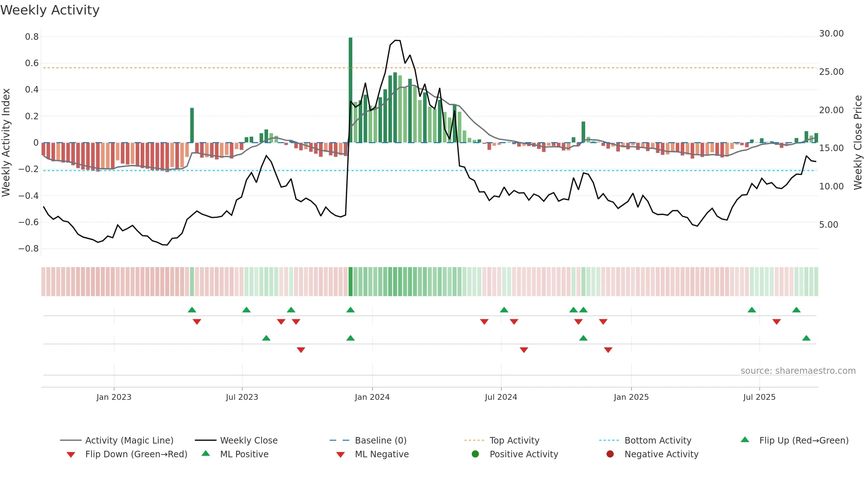Image resolution: width=868 pixels, height=488 pixels.
Task: Click the 20.00 price-axis tick label
Action: click(831, 110)
